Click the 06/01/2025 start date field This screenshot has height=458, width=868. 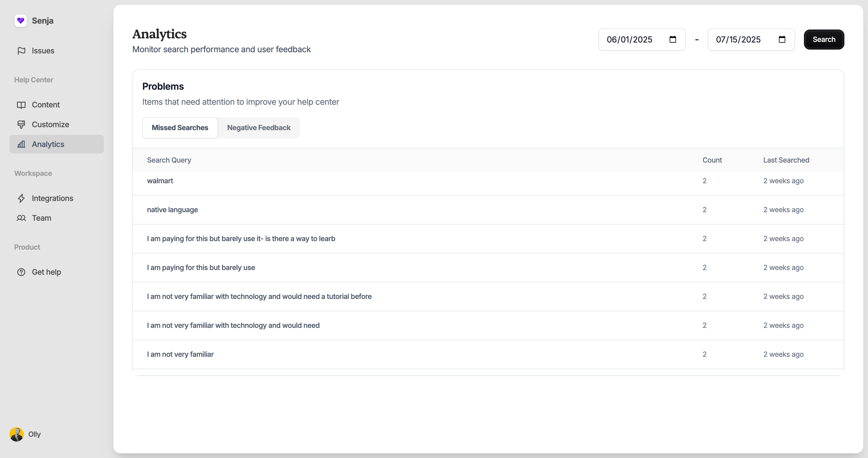pyautogui.click(x=642, y=40)
